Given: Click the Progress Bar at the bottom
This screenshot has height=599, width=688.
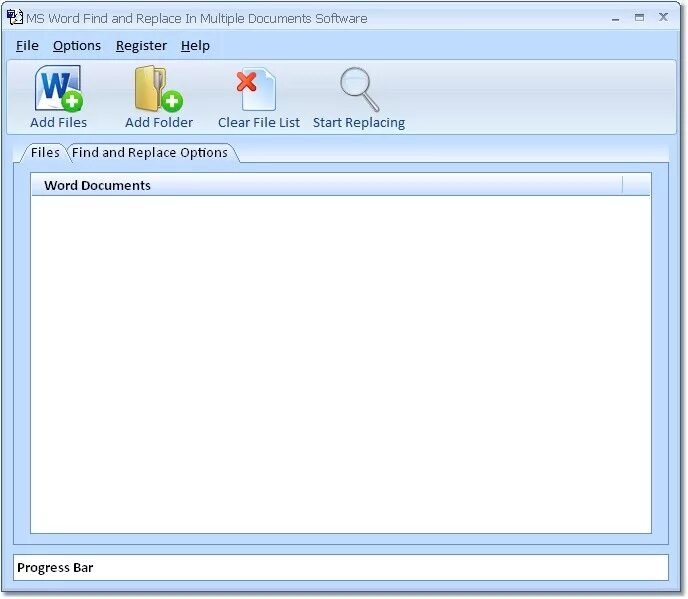Looking at the screenshot, I should point(341,567).
